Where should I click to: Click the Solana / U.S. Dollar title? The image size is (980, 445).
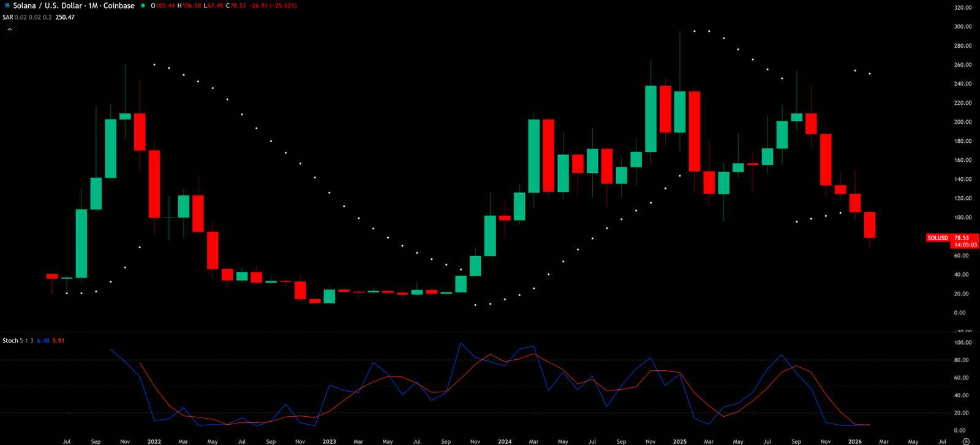coord(48,6)
